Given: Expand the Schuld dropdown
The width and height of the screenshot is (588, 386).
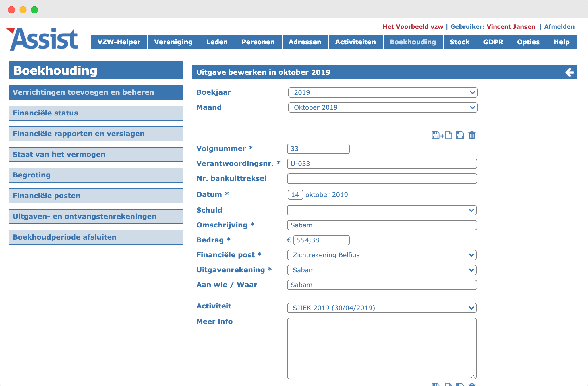Looking at the screenshot, I should [382, 210].
